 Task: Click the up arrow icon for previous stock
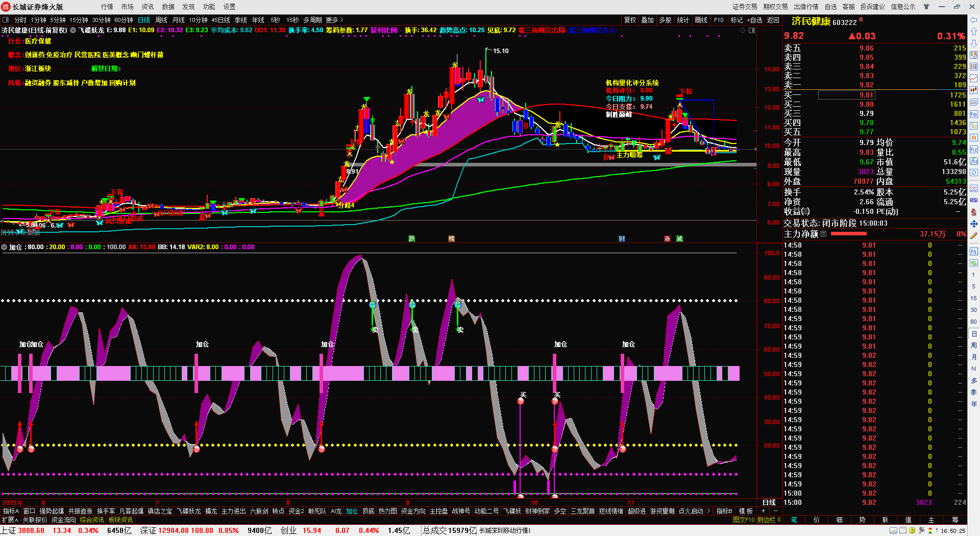point(974,32)
